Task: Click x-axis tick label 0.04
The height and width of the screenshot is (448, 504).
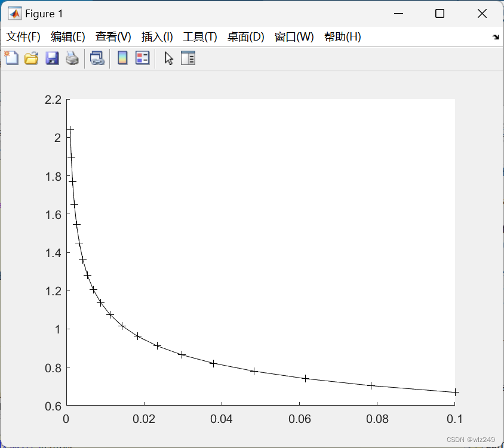Action: [222, 419]
